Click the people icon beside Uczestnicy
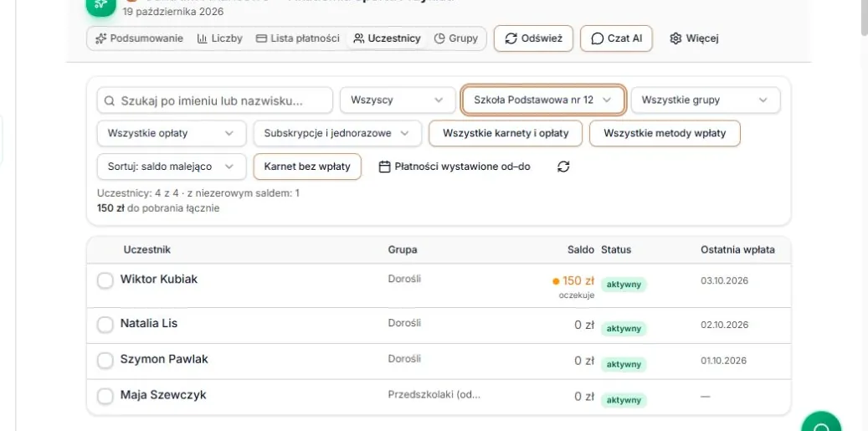Screen dimensions: 868x431 pyautogui.click(x=359, y=38)
